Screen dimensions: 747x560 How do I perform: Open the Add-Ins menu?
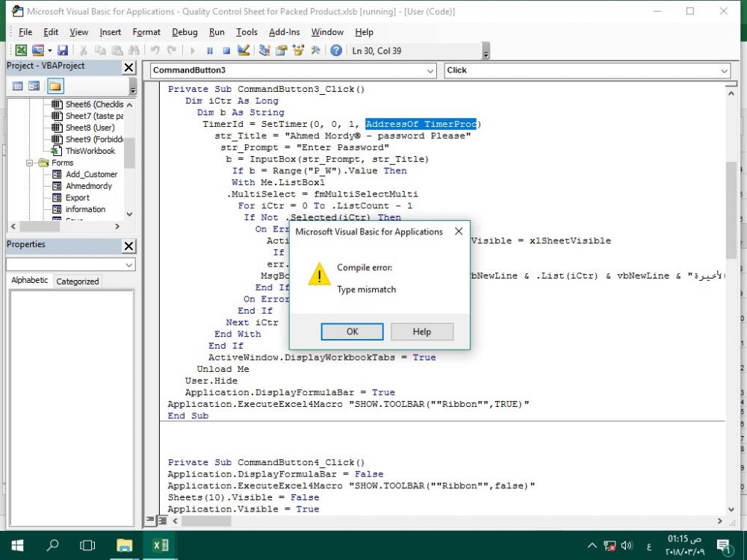pos(285,32)
